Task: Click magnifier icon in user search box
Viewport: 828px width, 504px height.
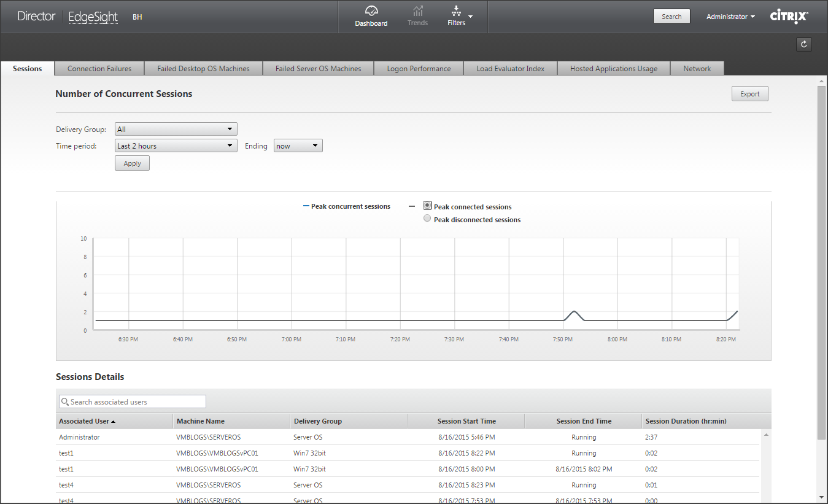Action: tap(64, 402)
